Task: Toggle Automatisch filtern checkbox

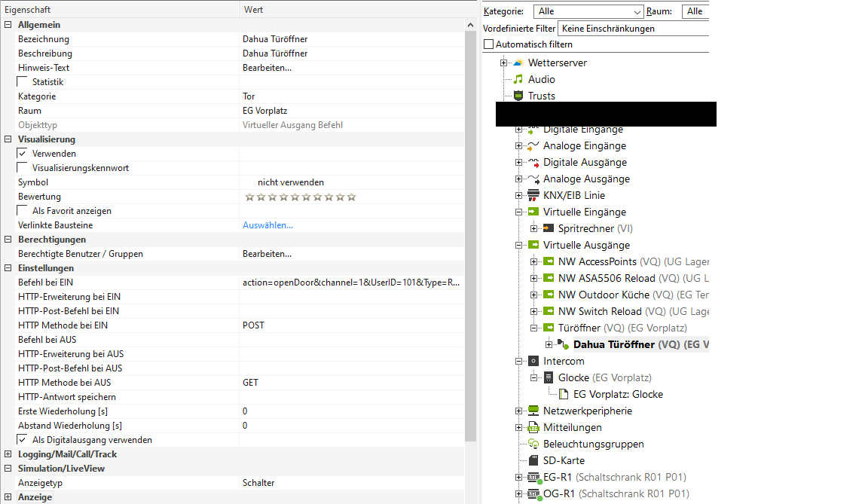Action: pyautogui.click(x=488, y=44)
